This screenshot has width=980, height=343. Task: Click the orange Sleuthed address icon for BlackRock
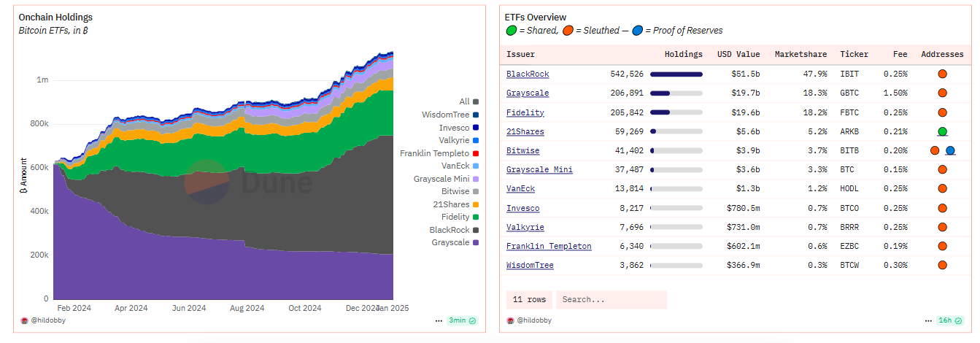(x=942, y=74)
